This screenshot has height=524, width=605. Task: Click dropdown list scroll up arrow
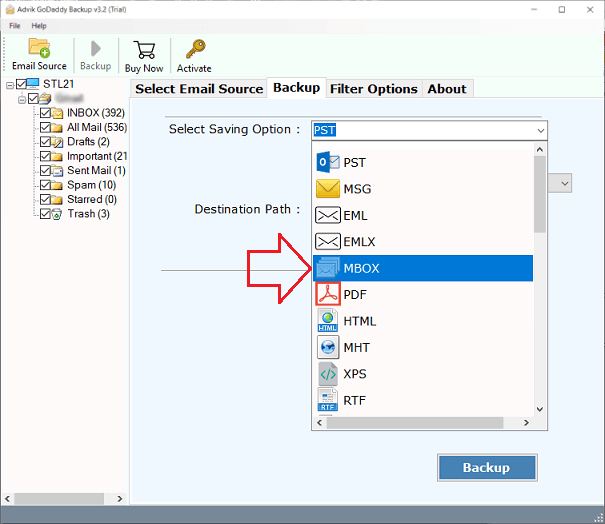[x=540, y=149]
